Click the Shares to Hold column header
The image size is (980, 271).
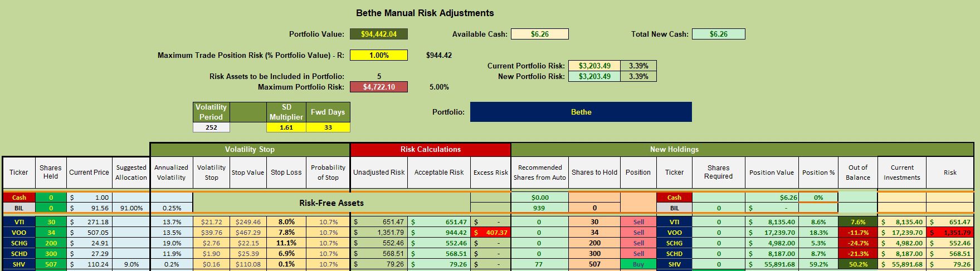(x=594, y=173)
